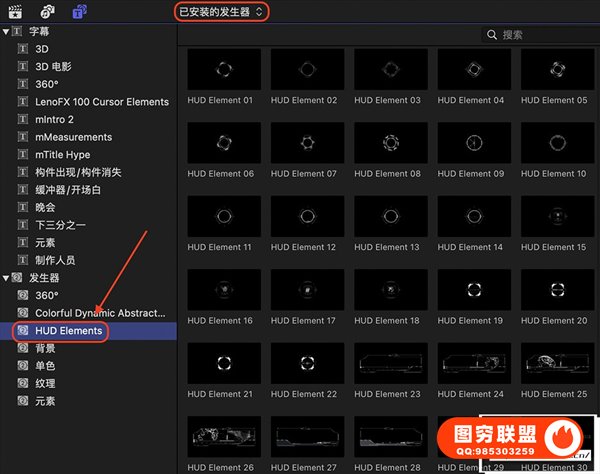
Task: Click the 搜索 search field
Action: pyautogui.click(x=540, y=35)
